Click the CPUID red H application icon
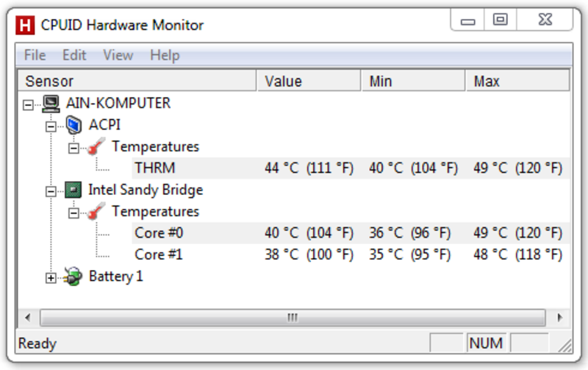Viewport: 588px width, 370px height. click(25, 25)
